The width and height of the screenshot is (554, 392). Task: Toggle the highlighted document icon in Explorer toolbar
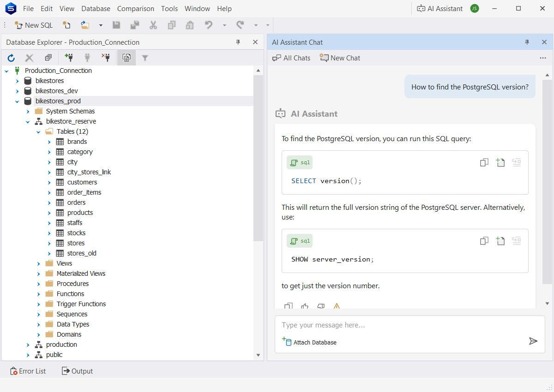click(126, 58)
